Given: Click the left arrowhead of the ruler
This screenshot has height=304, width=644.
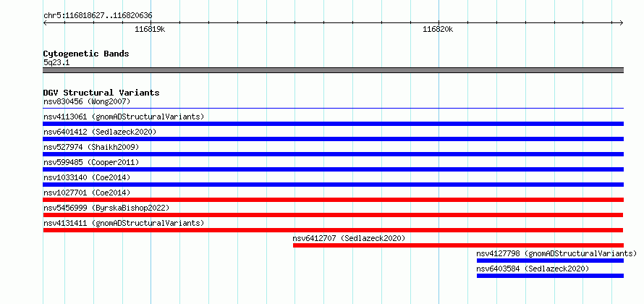Looking at the screenshot, I should (45, 22).
